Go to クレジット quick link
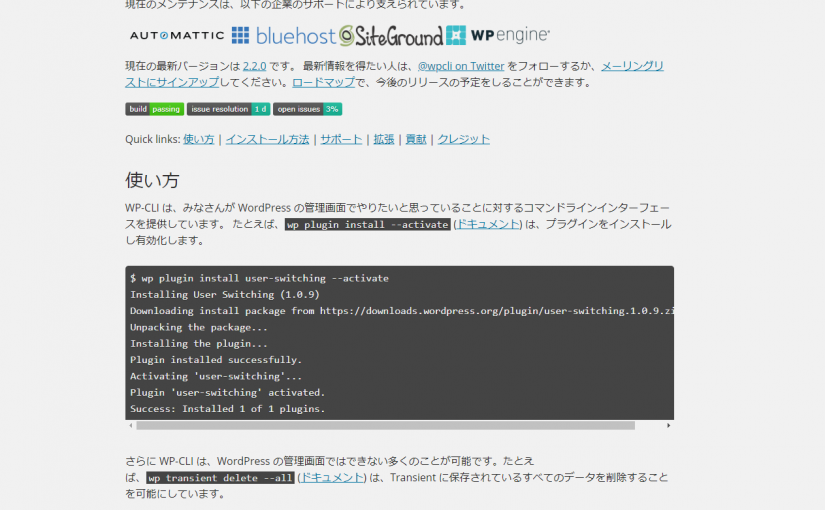The height and width of the screenshot is (510, 825). tap(464, 139)
